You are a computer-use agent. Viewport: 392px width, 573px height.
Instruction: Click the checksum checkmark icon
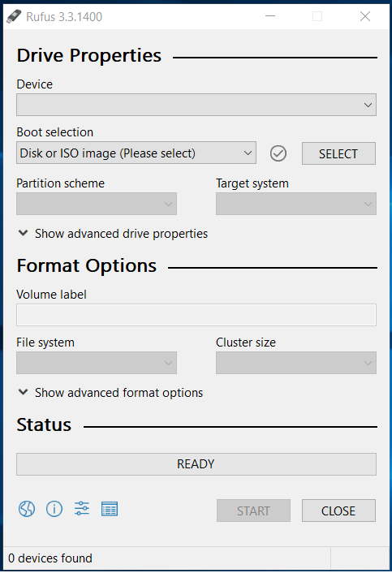(278, 153)
